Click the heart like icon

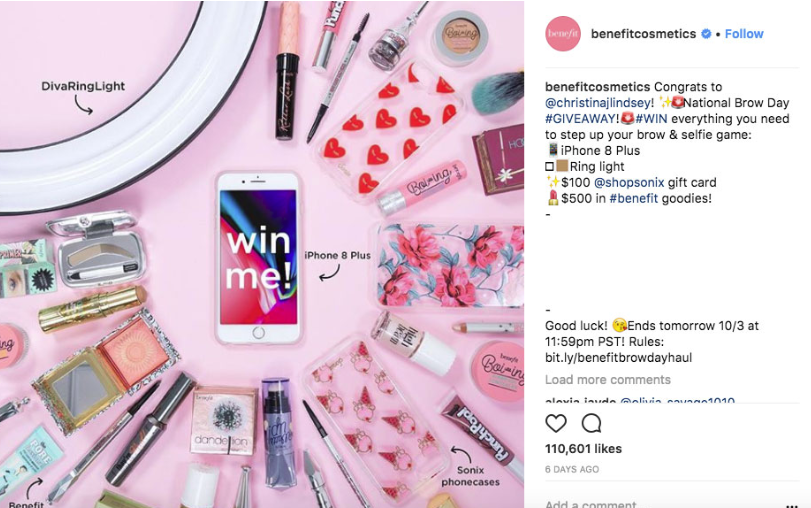tap(556, 423)
